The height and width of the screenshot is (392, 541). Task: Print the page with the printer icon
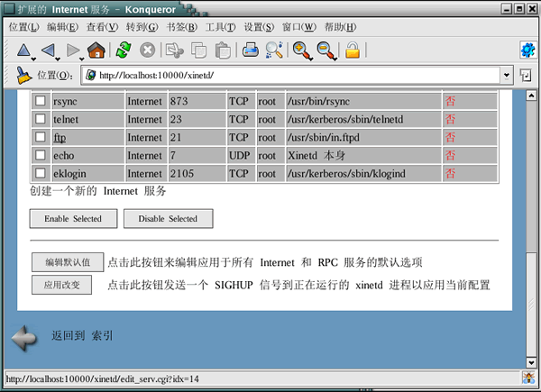coord(251,50)
